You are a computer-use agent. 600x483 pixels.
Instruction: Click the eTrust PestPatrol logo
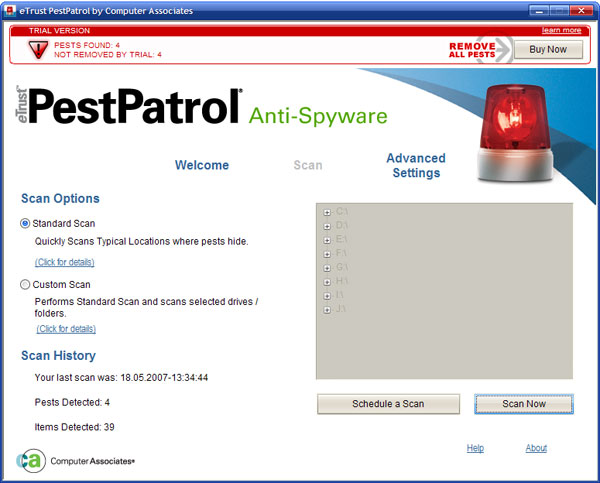129,106
